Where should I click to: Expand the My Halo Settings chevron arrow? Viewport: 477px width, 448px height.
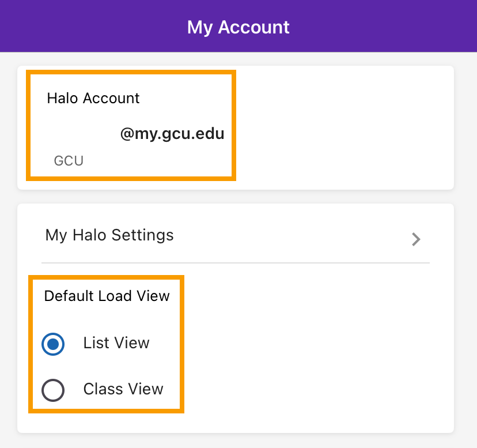click(x=416, y=239)
